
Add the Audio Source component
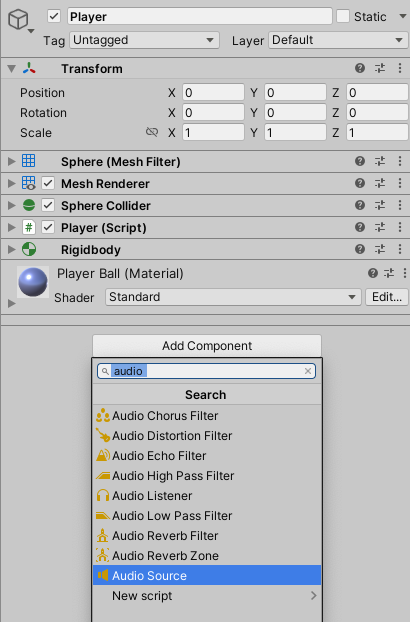pyautogui.click(x=207, y=575)
